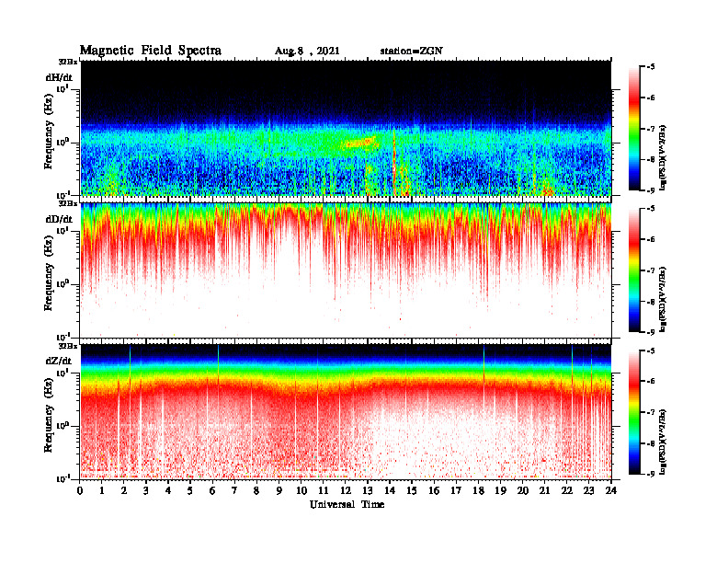728x563 pixels.
Task: Click the hour tick label "20"
Action: point(523,490)
